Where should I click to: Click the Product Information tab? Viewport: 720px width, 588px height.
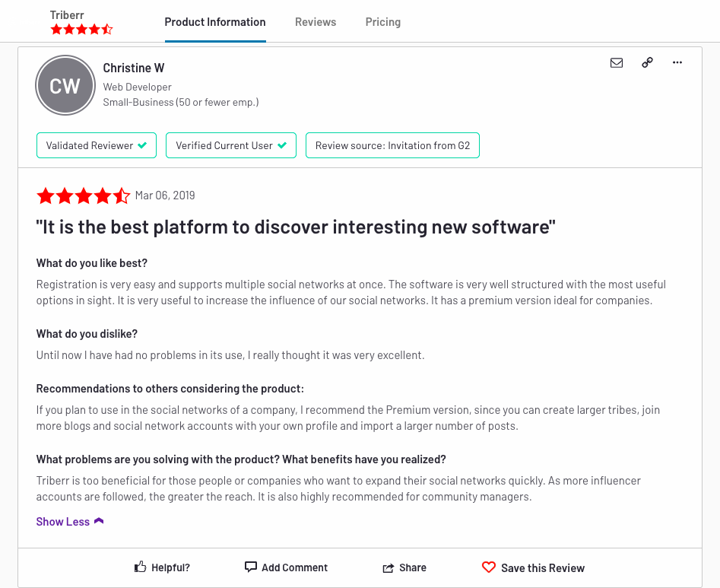[x=215, y=22]
